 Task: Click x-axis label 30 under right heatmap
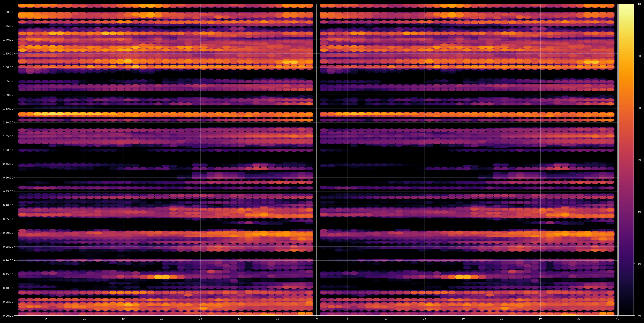[540, 319]
